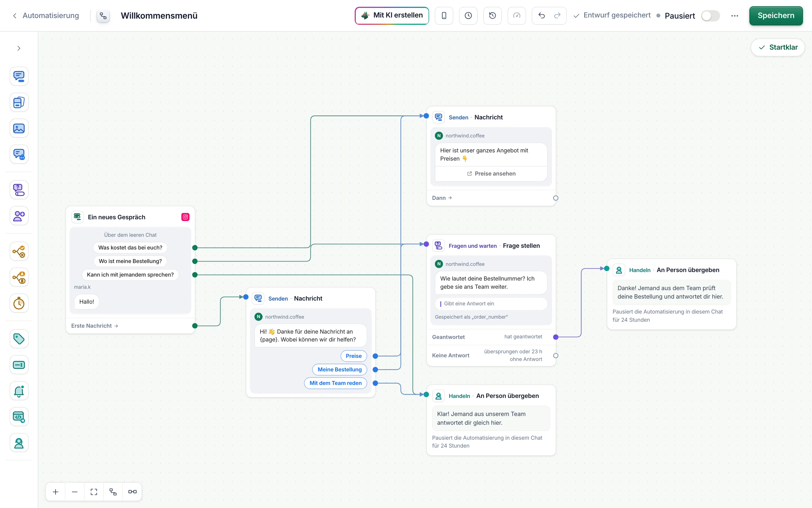
Task: Zoom out with the minus button
Action: tap(75, 492)
